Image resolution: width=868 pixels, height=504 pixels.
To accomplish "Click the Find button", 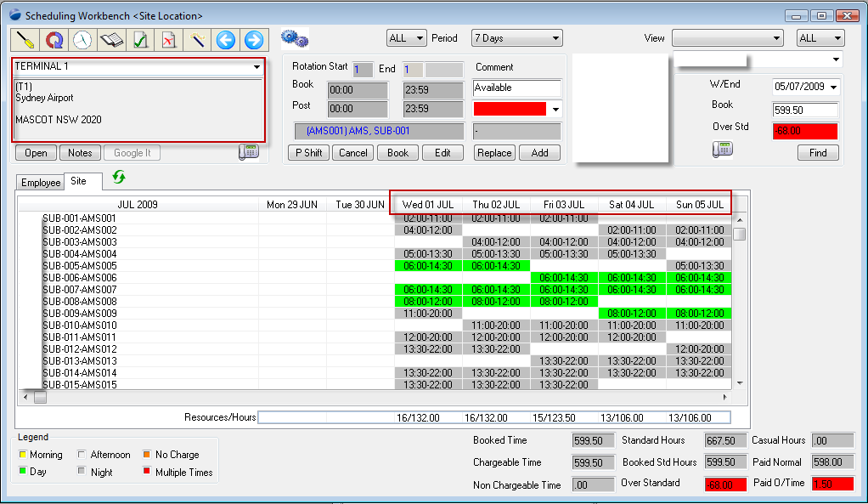I will pos(818,153).
